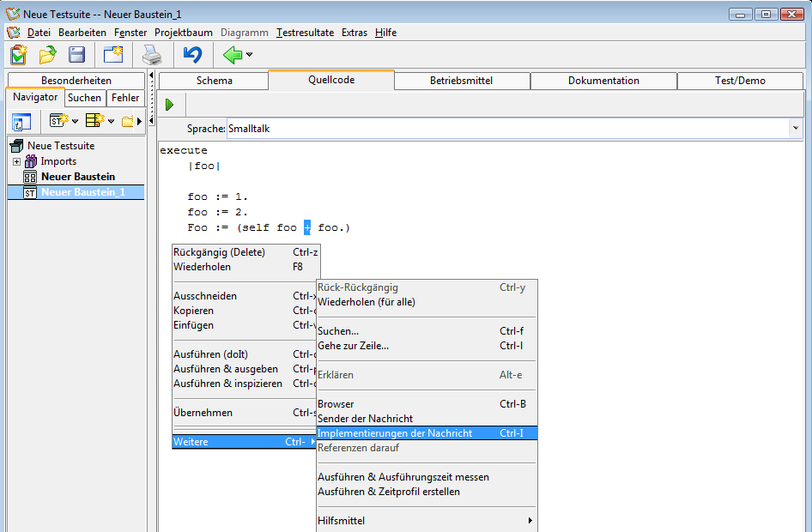Viewport: 812px width, 532px height.
Task: Open the Sprache language dropdown
Action: pos(796,129)
